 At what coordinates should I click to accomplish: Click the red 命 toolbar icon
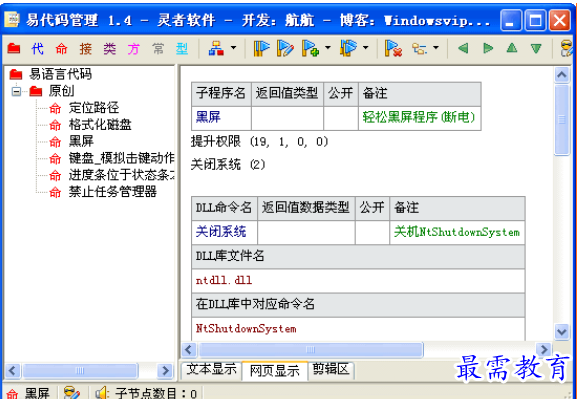62,48
